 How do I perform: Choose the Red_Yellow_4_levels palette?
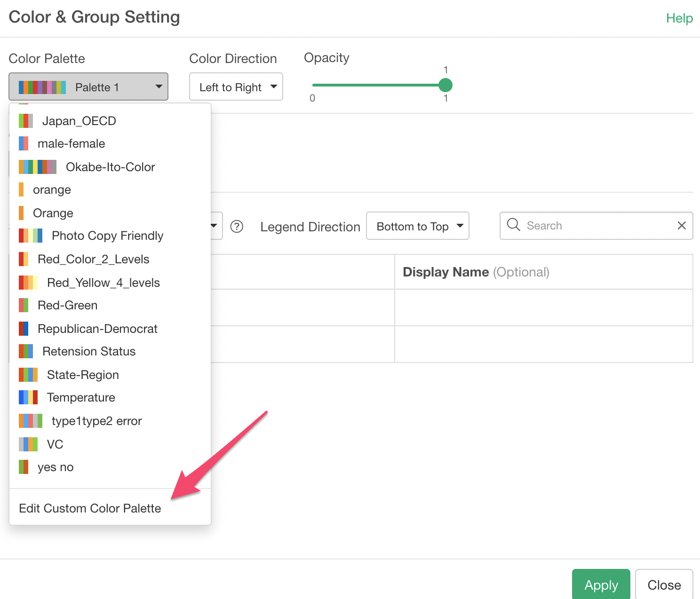click(110, 283)
